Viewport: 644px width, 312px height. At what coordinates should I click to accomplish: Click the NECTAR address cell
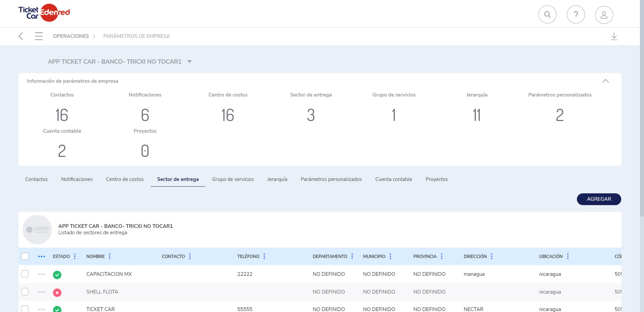coord(473,309)
